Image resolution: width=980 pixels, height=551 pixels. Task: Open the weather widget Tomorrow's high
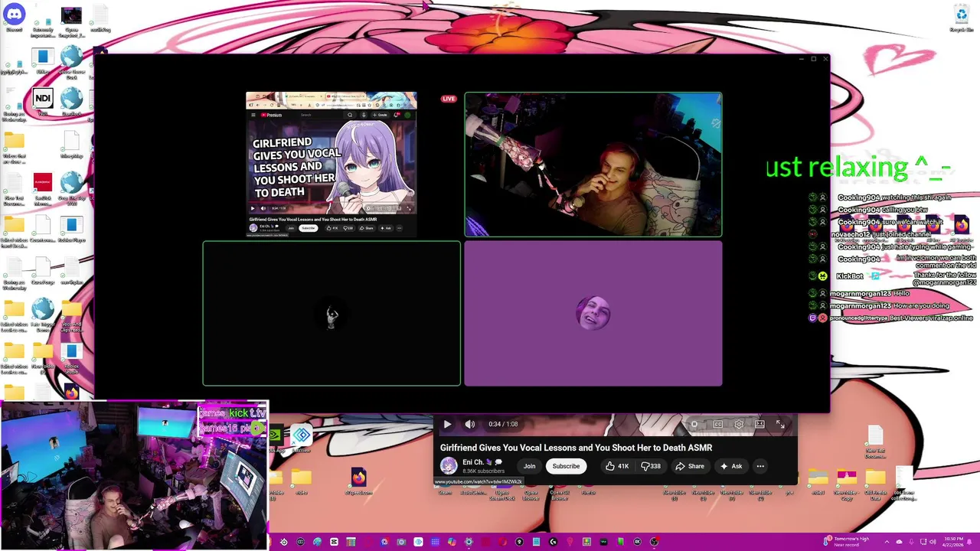click(847, 542)
